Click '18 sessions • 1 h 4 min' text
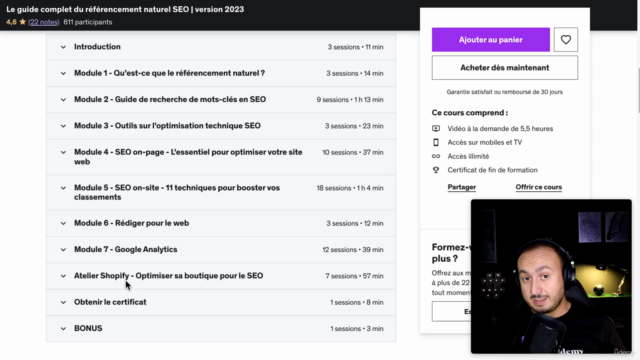640x360 pixels. point(350,188)
